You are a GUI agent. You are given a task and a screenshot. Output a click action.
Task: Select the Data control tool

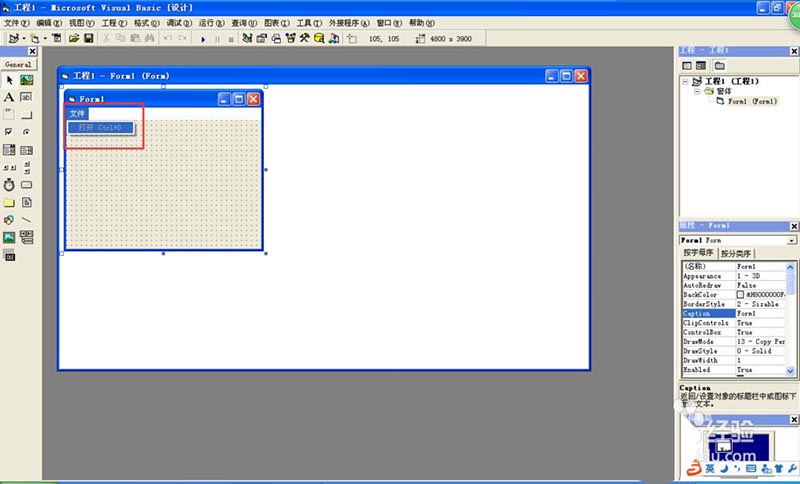click(27, 237)
